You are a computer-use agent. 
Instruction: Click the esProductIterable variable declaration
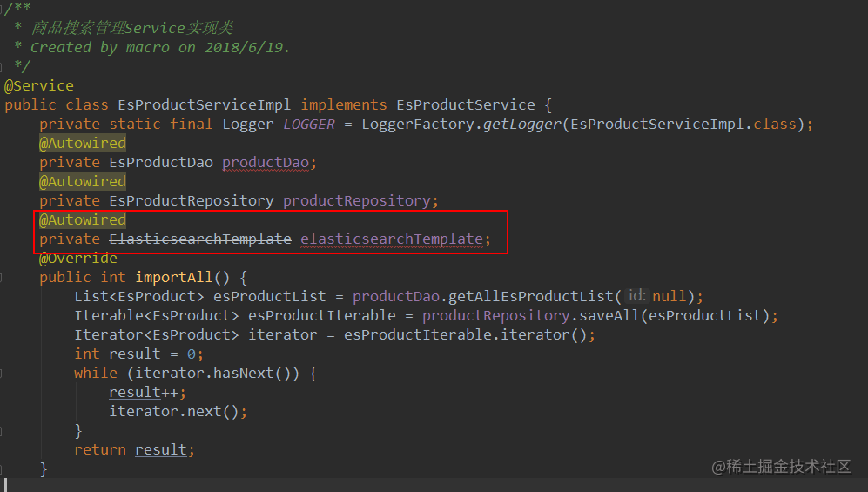pyautogui.click(x=321, y=316)
